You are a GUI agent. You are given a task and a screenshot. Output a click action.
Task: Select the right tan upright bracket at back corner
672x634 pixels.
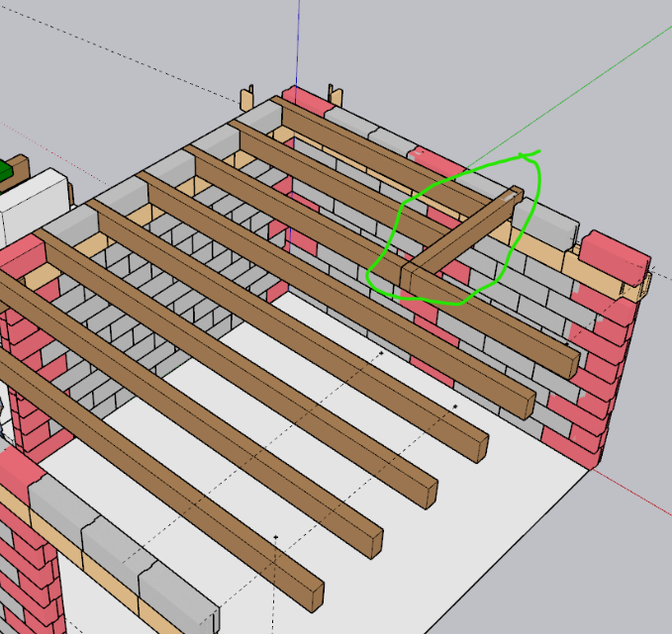coord(334,95)
